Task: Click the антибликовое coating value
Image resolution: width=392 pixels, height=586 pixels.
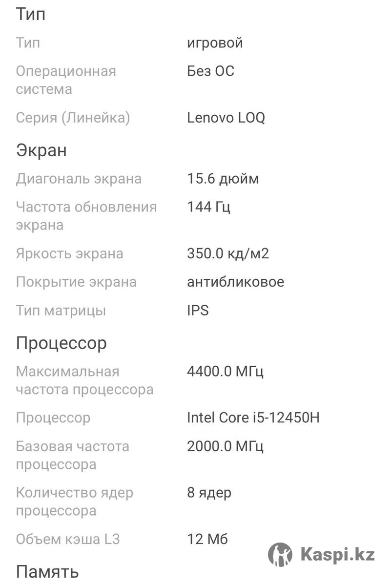Action: [x=236, y=282]
